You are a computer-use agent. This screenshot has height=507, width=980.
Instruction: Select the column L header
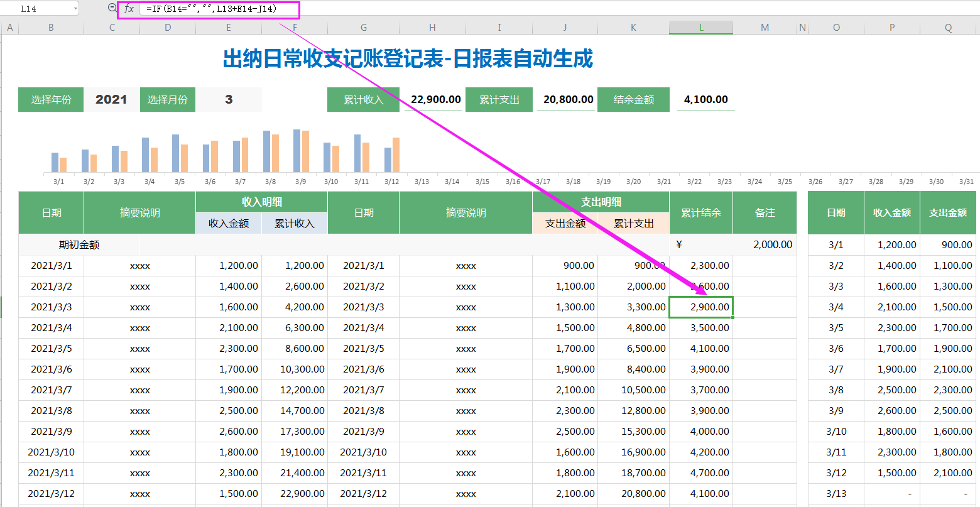(701, 28)
